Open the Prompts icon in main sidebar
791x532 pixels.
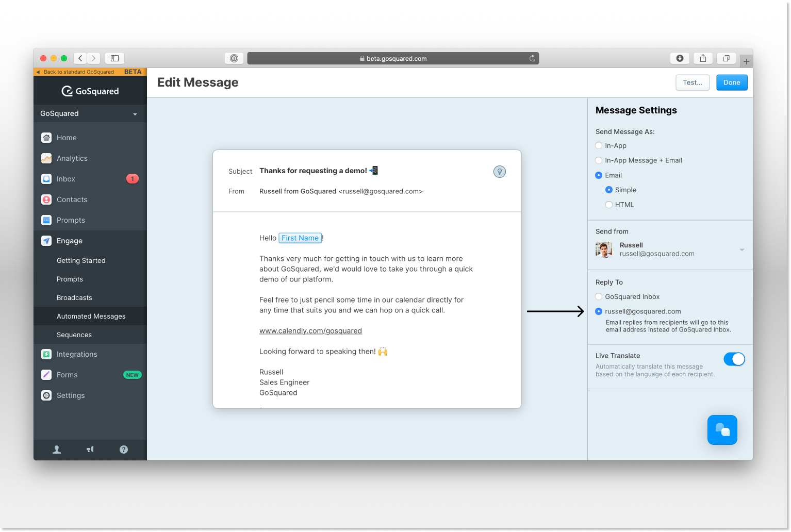click(46, 220)
